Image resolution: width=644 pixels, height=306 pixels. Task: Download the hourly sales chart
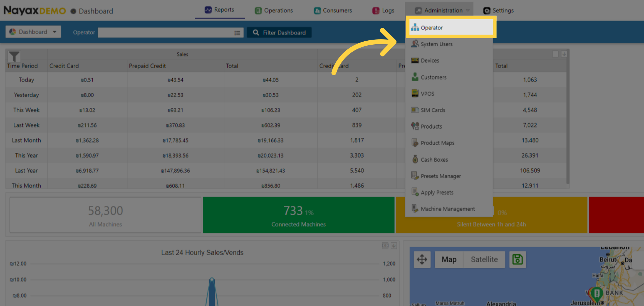394,246
